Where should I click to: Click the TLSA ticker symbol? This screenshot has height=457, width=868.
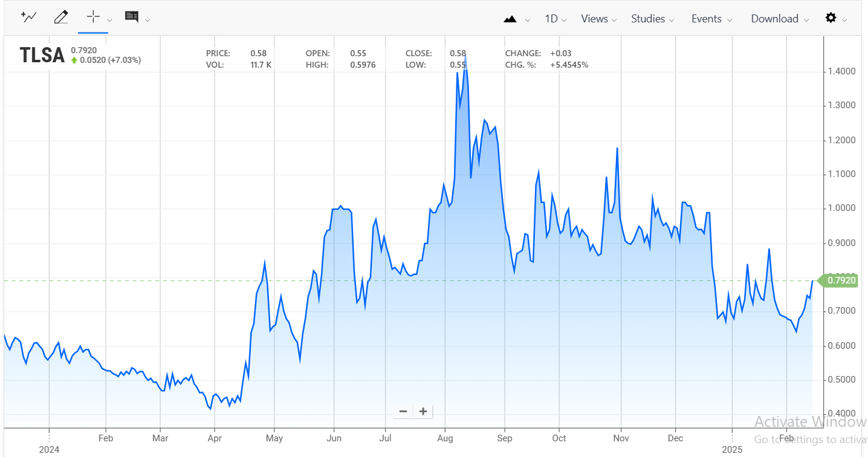point(42,55)
